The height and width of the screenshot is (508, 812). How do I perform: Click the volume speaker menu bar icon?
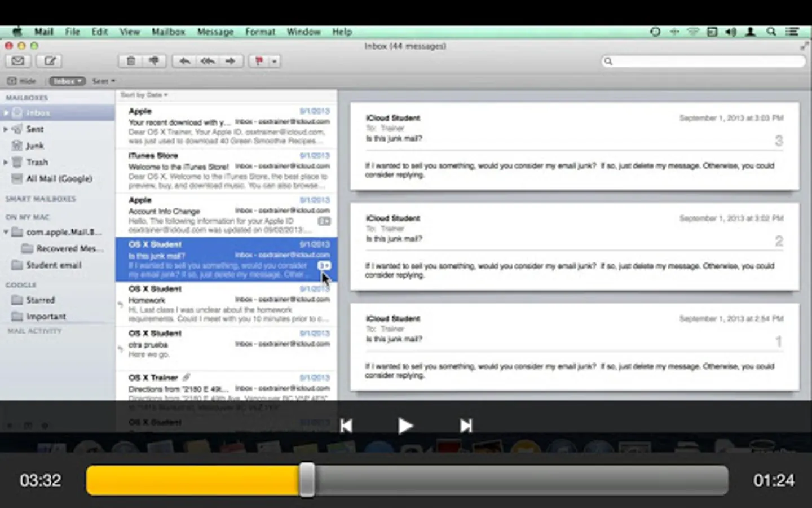[x=731, y=32]
